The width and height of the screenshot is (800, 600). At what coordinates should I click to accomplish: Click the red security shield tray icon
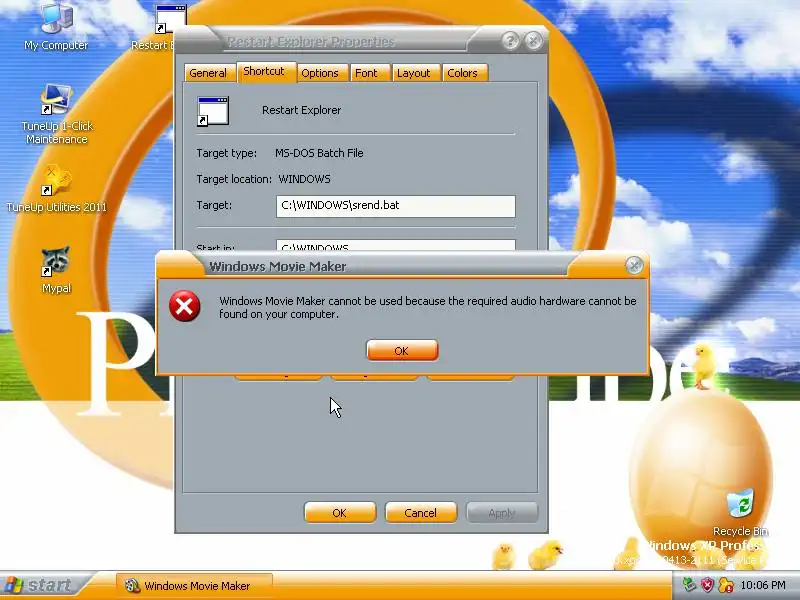pyautogui.click(x=707, y=585)
